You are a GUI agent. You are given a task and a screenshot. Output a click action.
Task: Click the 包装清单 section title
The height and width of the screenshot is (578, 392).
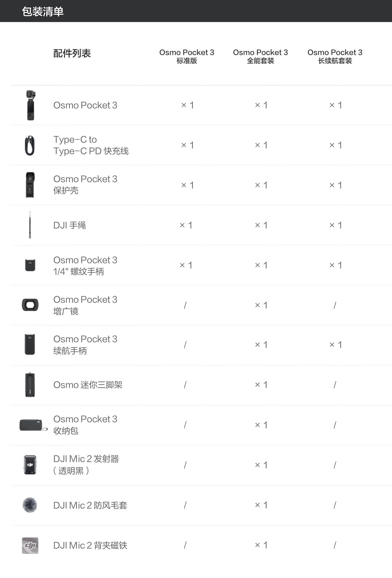click(x=43, y=12)
